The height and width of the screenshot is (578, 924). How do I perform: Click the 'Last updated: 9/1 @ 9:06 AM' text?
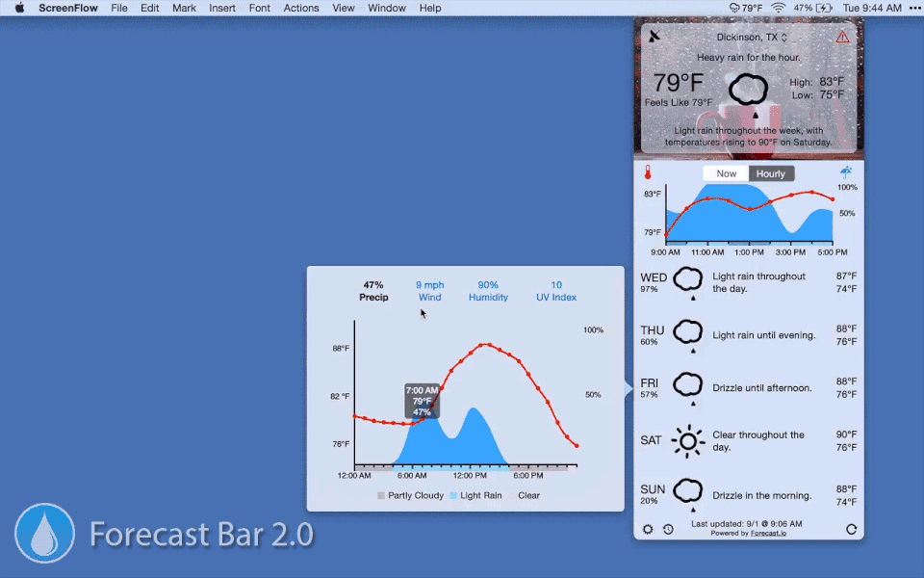click(747, 524)
